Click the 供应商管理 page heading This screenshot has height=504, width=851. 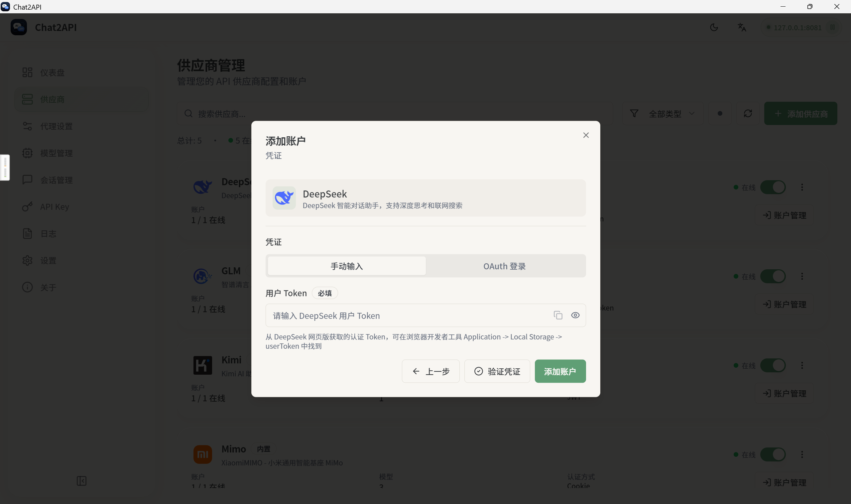(211, 65)
